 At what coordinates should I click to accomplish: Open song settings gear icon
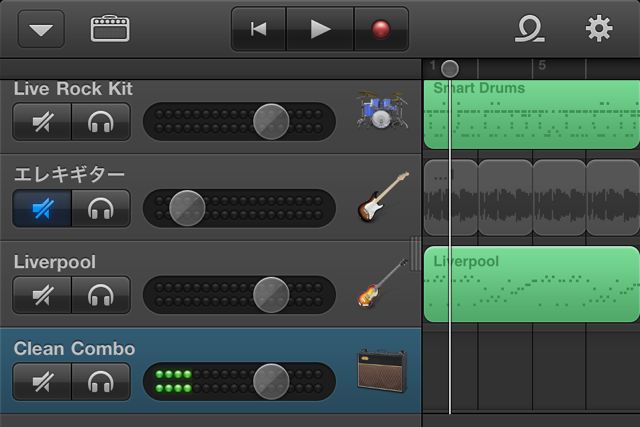[599, 28]
